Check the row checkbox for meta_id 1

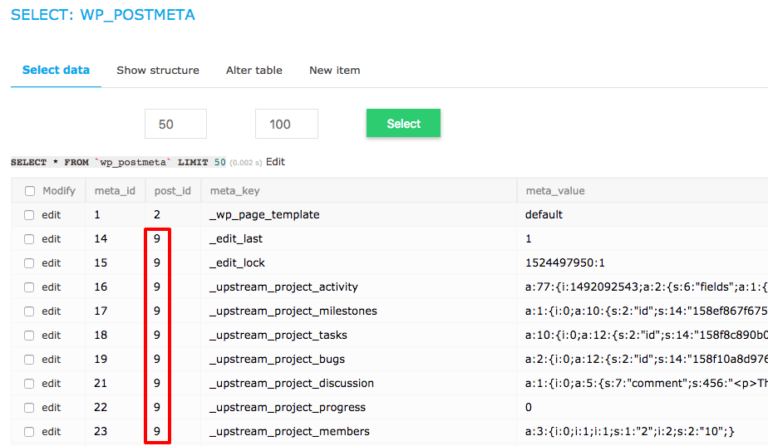pyautogui.click(x=30, y=215)
